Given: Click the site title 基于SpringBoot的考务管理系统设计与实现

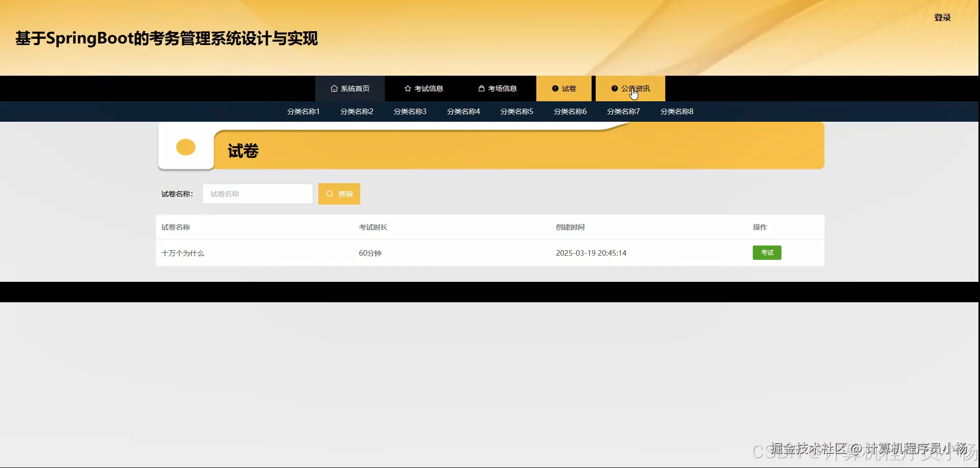Looking at the screenshot, I should point(167,38).
